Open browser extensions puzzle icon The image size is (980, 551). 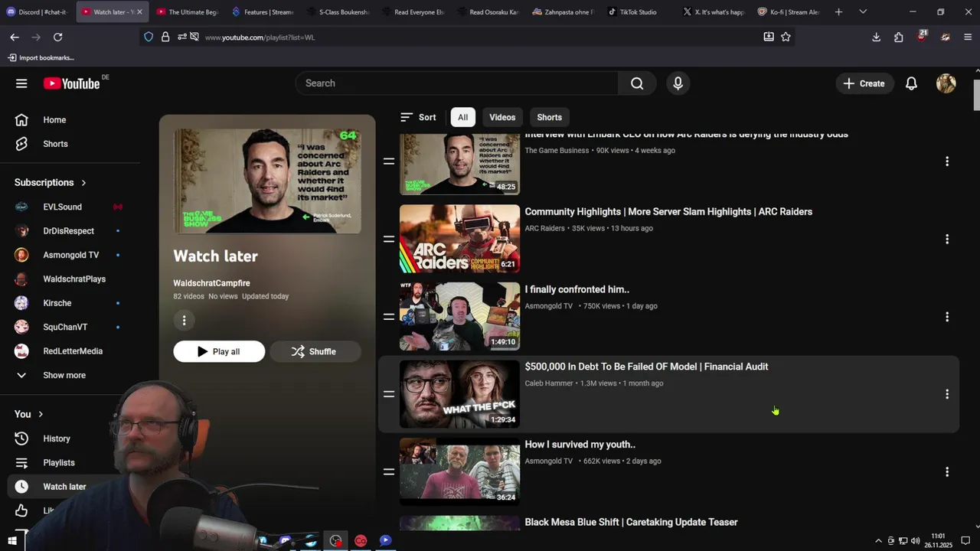(898, 37)
